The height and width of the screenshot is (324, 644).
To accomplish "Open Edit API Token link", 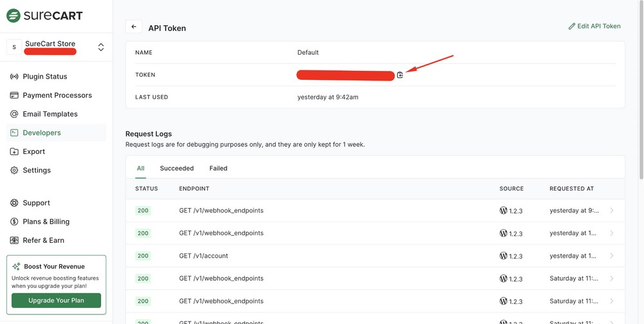I will (594, 26).
